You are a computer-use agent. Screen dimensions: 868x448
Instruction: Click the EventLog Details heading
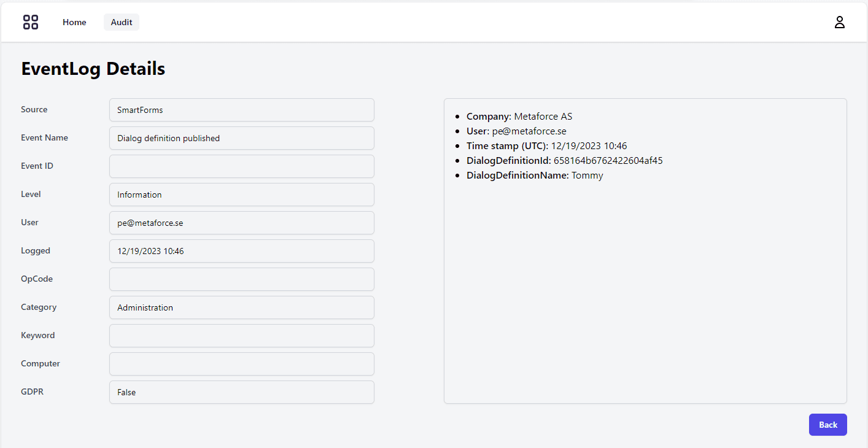tap(93, 68)
